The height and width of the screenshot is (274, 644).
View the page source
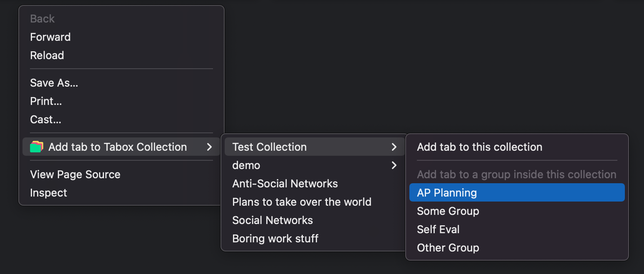tap(75, 174)
